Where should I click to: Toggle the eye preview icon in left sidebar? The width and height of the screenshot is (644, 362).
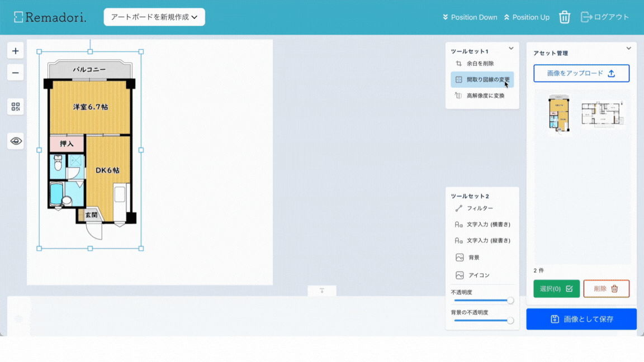15,141
